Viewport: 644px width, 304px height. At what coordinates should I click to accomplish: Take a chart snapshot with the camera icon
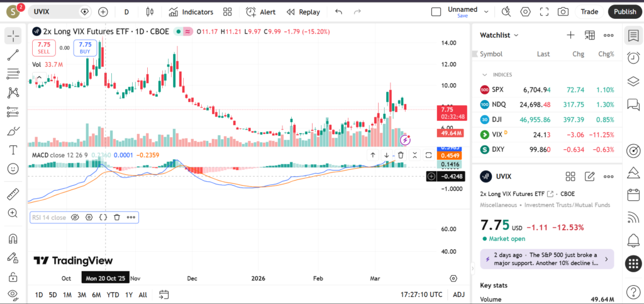point(563,12)
